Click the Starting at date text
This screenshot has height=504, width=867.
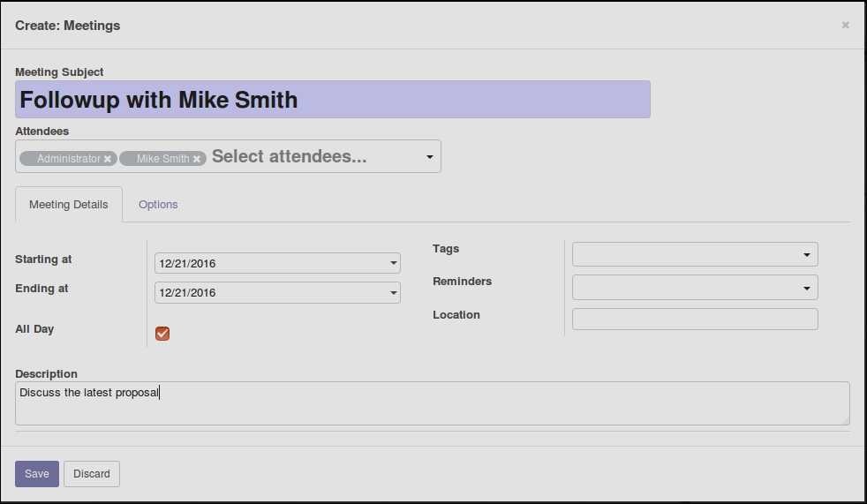pyautogui.click(x=187, y=264)
